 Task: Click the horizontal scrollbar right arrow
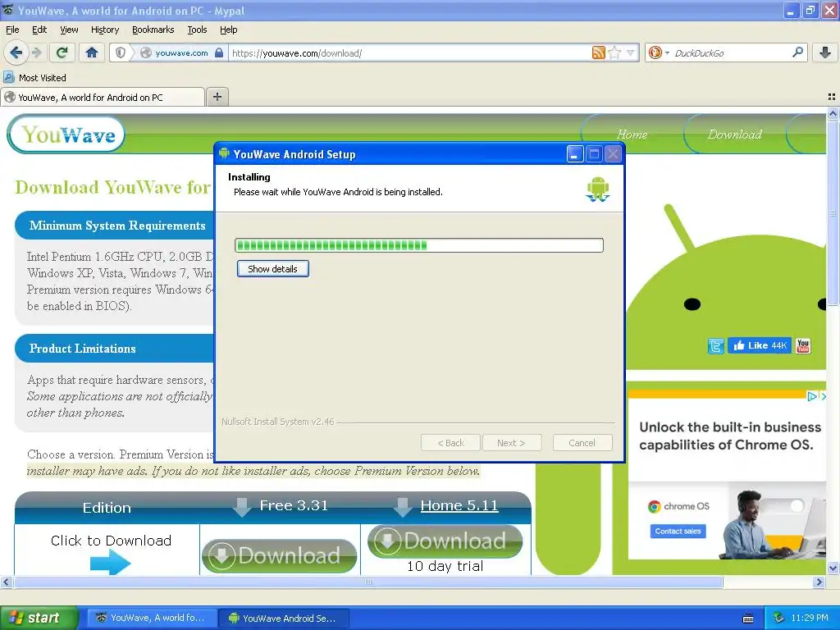[819, 582]
